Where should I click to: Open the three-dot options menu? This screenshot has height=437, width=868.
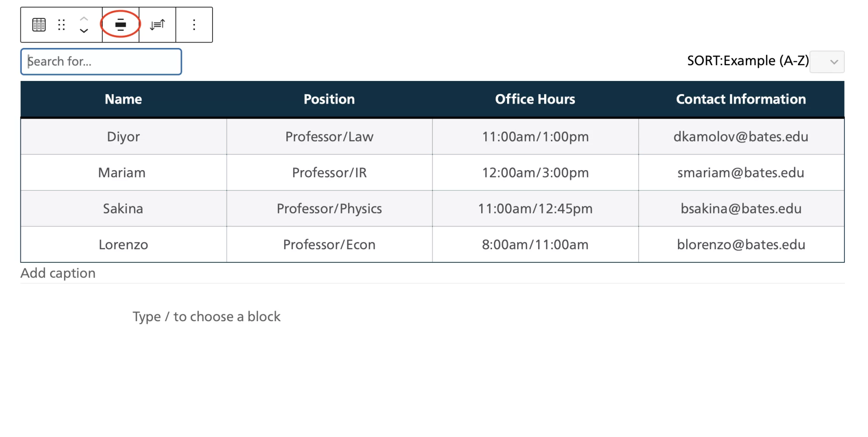pos(194,25)
